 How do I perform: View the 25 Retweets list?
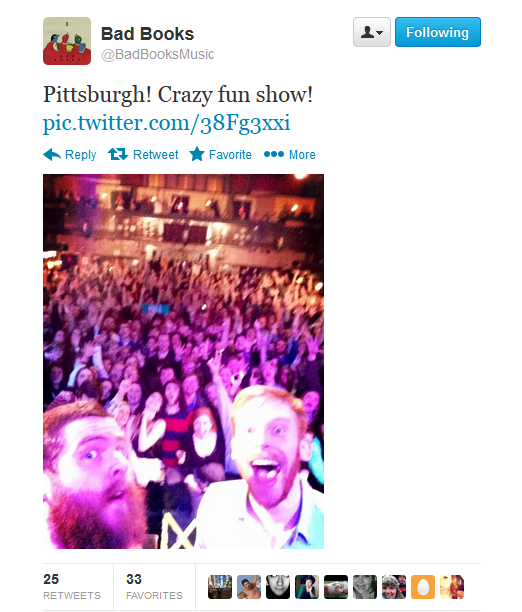72,586
